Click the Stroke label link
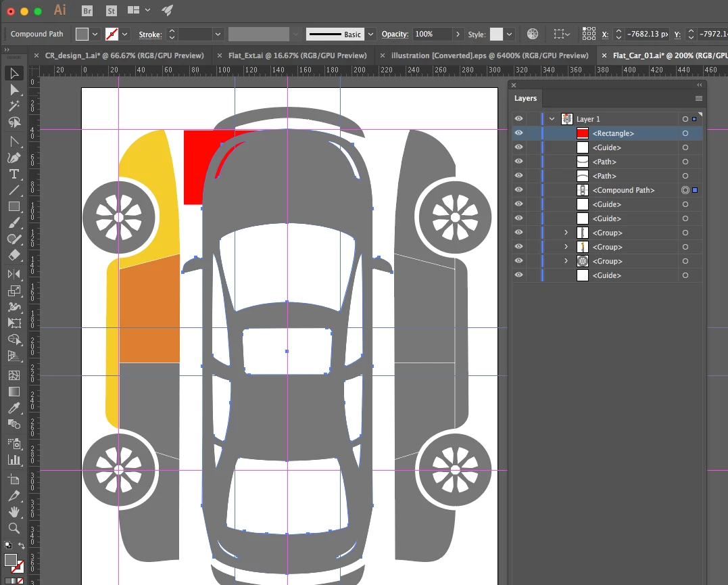The height and width of the screenshot is (585, 728). 150,34
